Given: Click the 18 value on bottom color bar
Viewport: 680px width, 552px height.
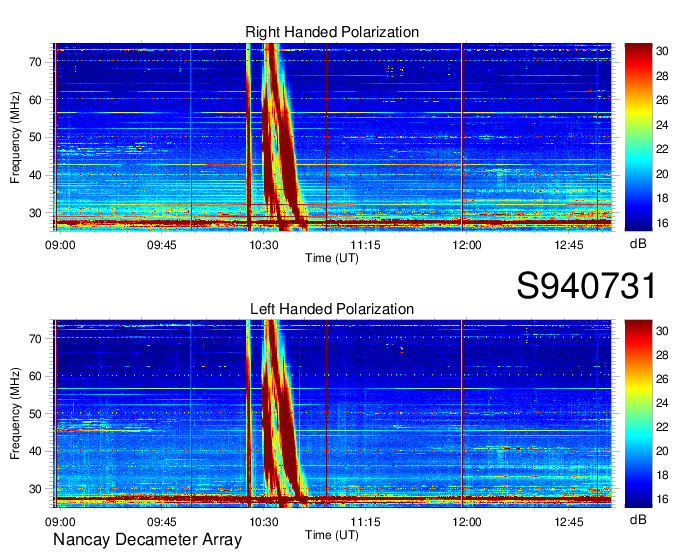Looking at the screenshot, I should [x=662, y=475].
